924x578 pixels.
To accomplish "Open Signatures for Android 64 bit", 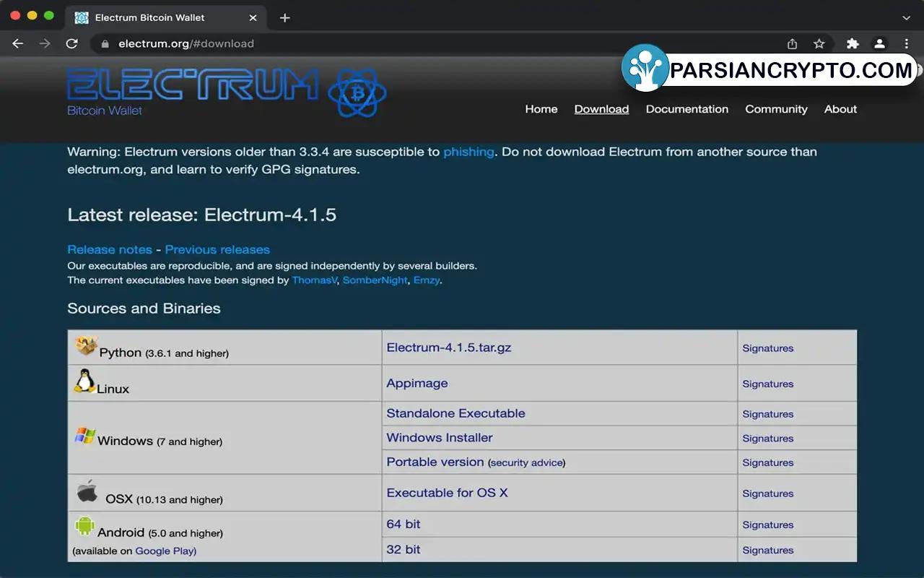I will 768,525.
